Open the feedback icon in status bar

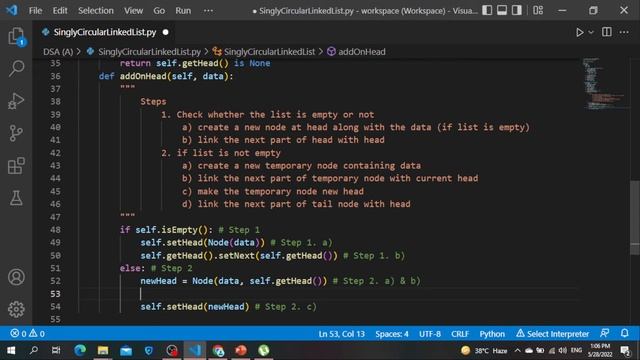point(604,333)
